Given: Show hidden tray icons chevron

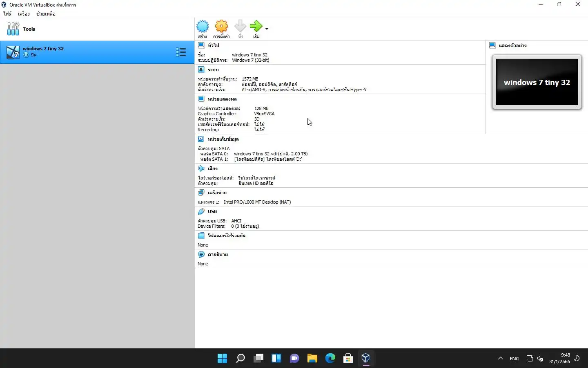Looking at the screenshot, I should pos(500,359).
